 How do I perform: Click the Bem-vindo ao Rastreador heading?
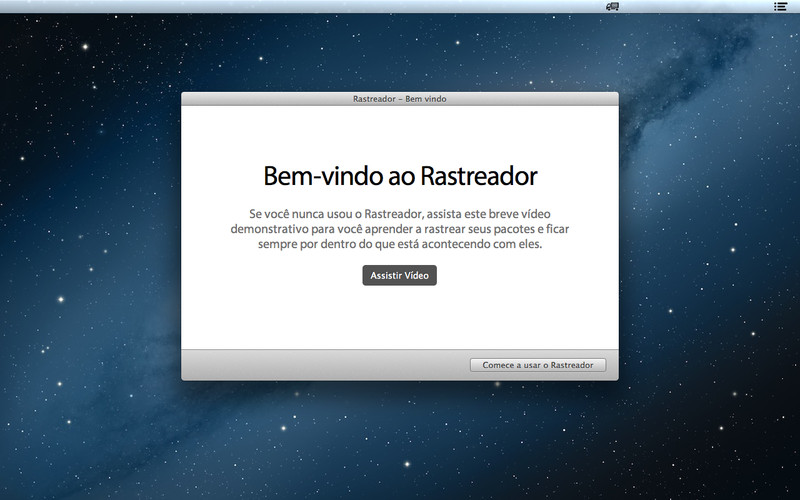point(400,176)
